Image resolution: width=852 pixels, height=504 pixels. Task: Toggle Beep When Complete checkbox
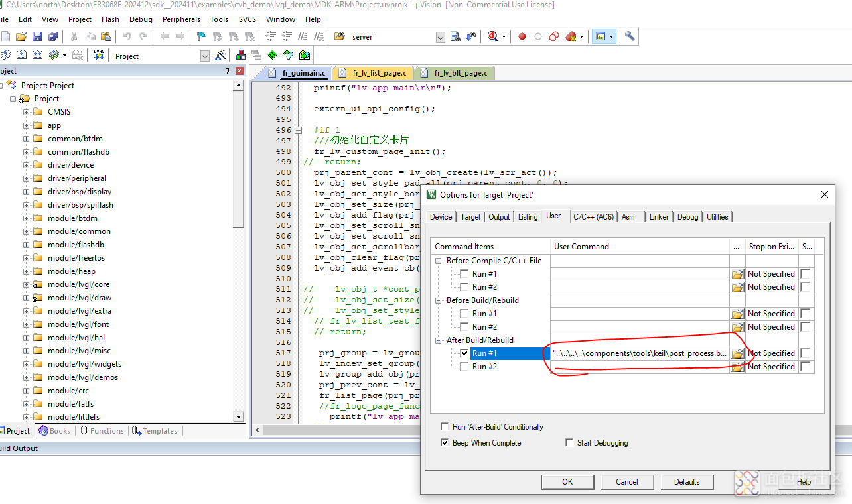(445, 443)
